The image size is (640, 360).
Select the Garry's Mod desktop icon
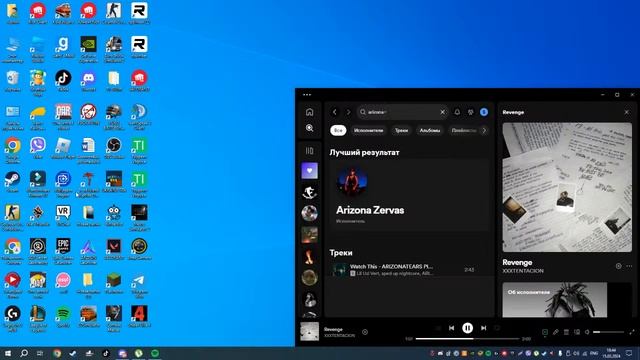pos(63,47)
